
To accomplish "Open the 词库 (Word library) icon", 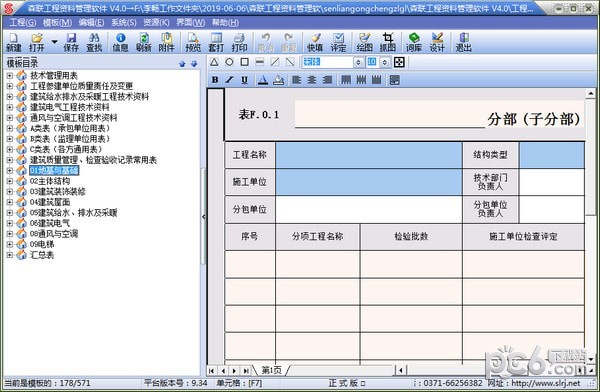I will pos(414,42).
